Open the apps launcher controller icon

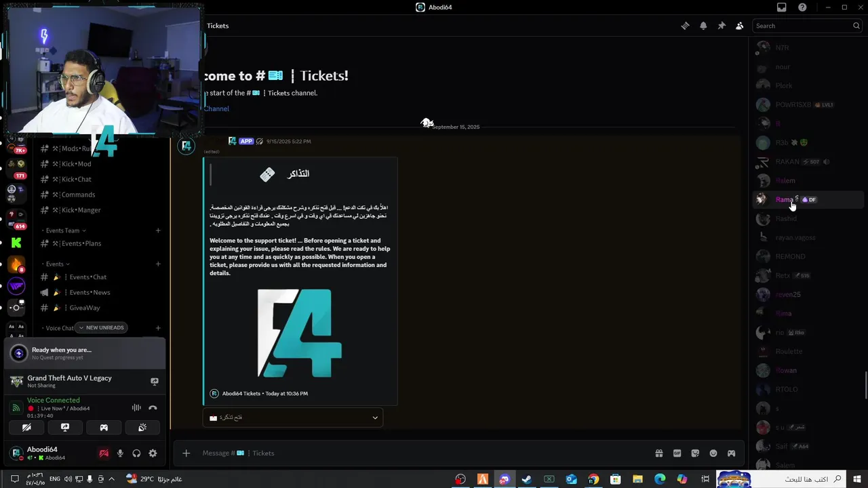[x=731, y=453]
